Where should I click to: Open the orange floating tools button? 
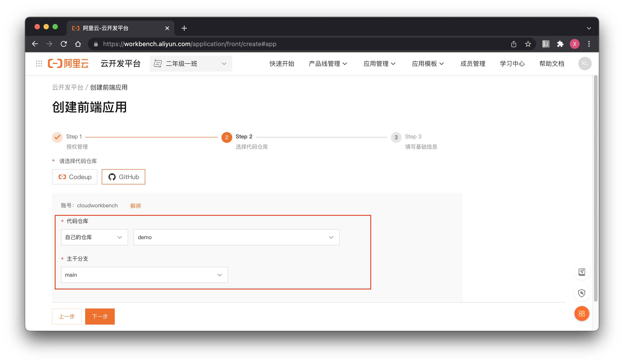point(582,314)
